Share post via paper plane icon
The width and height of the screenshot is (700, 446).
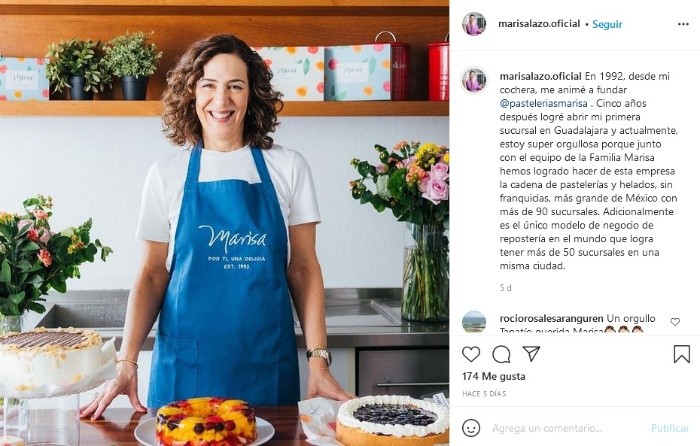click(x=531, y=354)
